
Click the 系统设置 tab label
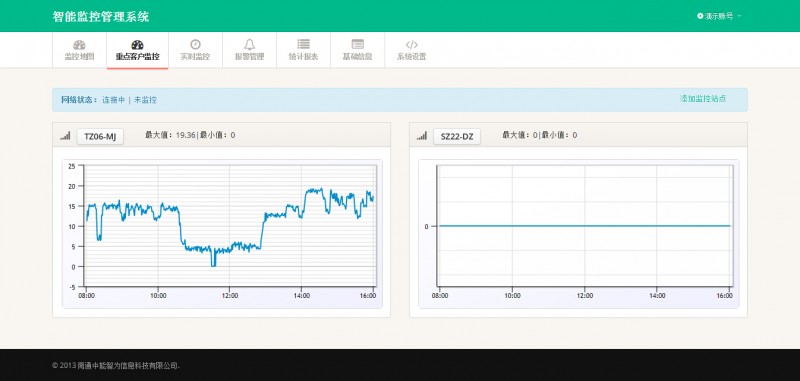click(412, 57)
